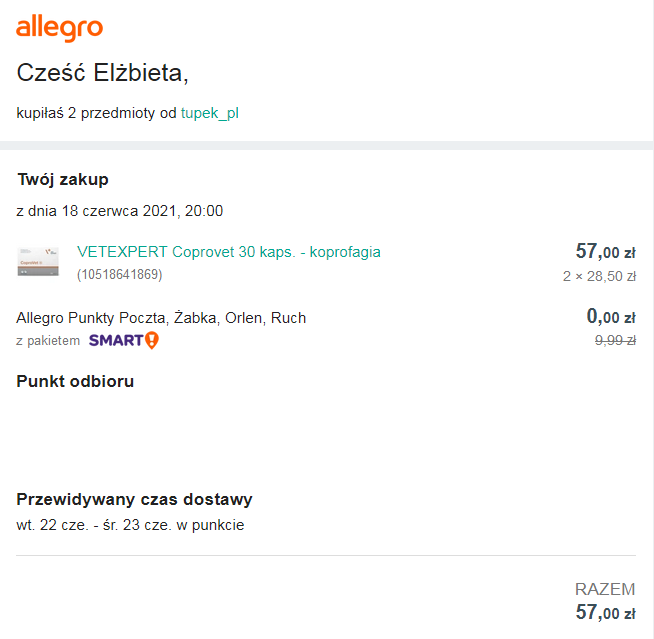Click the 'z pakietem' label text

point(48,341)
